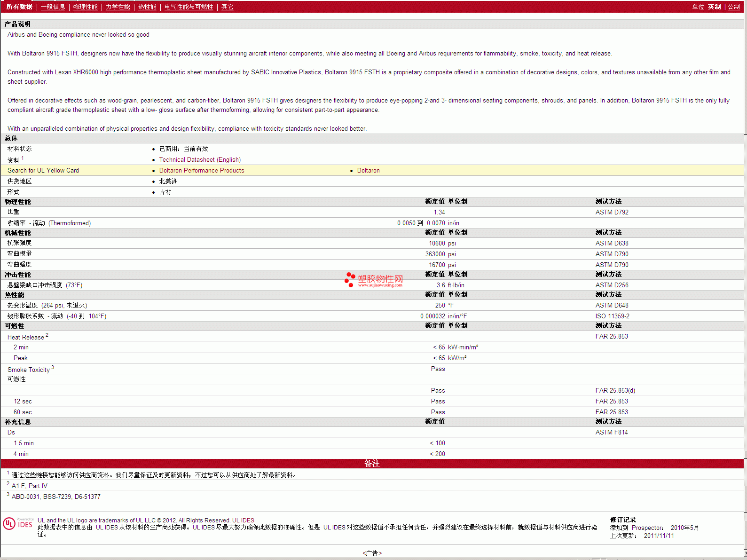Open UL IDES copyright link
747x560 pixels.
pos(243,521)
